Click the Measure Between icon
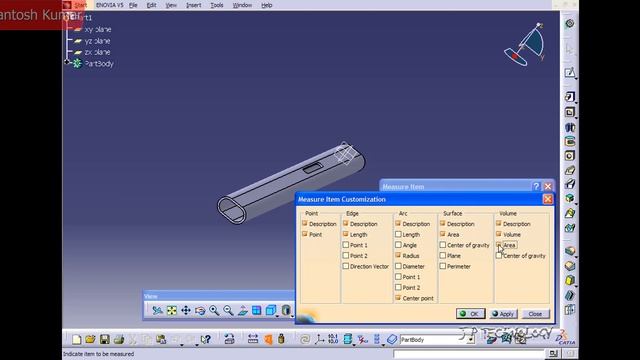Viewport: 640px width, 360px height. coord(253,339)
